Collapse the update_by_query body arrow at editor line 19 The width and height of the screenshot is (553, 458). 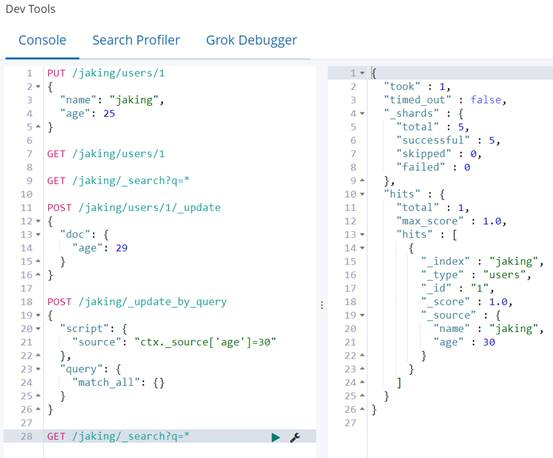[38, 315]
